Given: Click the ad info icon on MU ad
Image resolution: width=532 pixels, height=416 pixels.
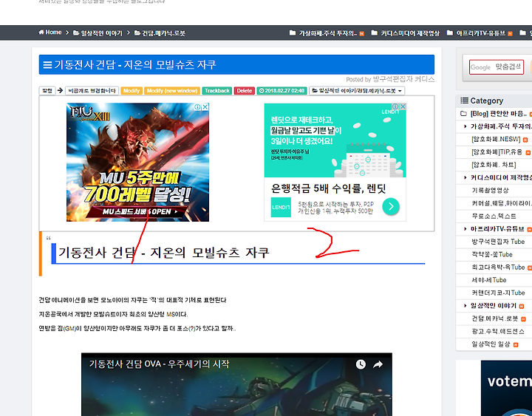Looking at the screenshot, I should (197, 107).
